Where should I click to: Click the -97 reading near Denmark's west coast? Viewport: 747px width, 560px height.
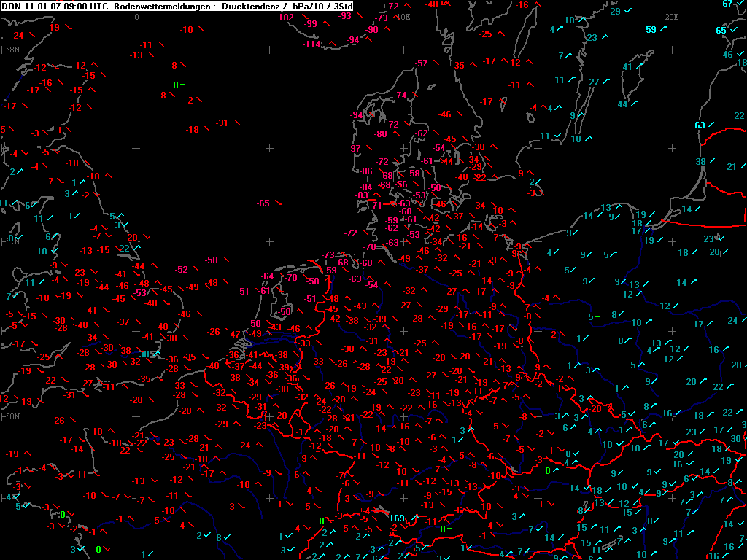354,149
